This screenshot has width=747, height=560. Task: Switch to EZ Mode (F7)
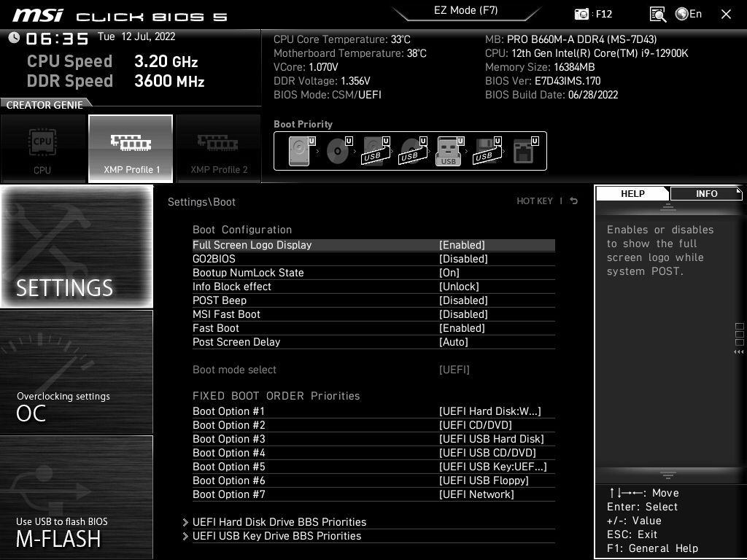(x=466, y=10)
